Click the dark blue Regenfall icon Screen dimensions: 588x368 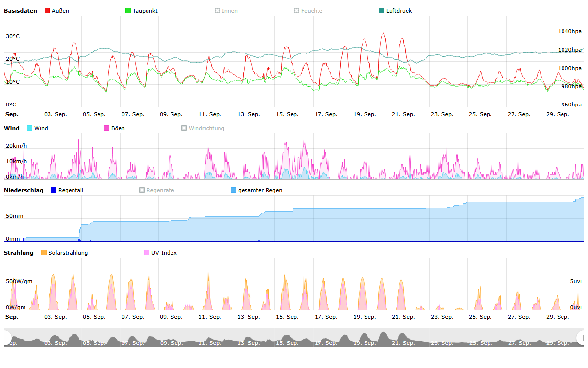54,190
